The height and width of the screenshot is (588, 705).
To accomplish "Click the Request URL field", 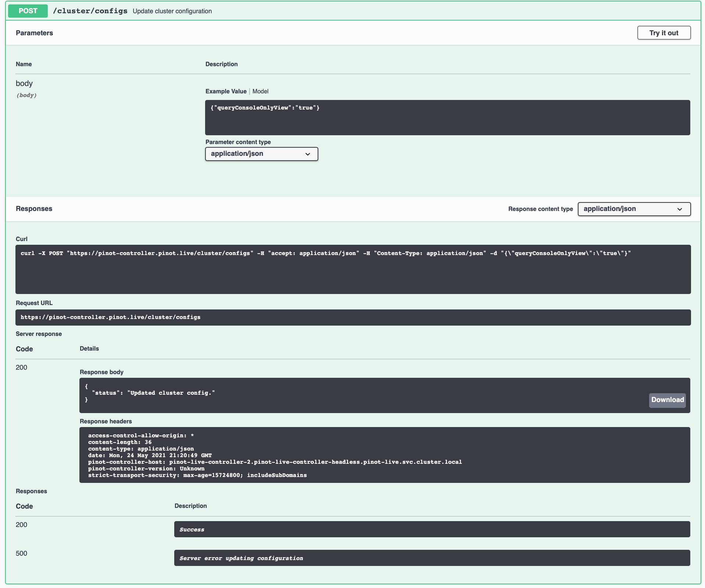I will point(353,317).
